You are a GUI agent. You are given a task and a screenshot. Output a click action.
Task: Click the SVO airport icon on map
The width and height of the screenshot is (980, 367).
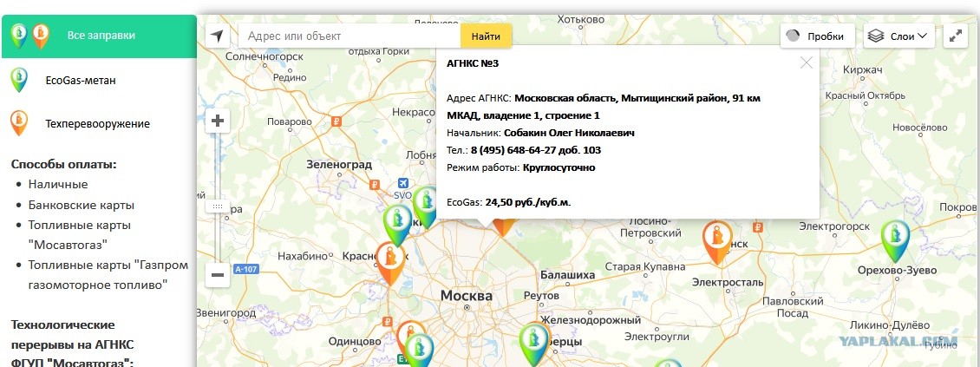tap(403, 183)
